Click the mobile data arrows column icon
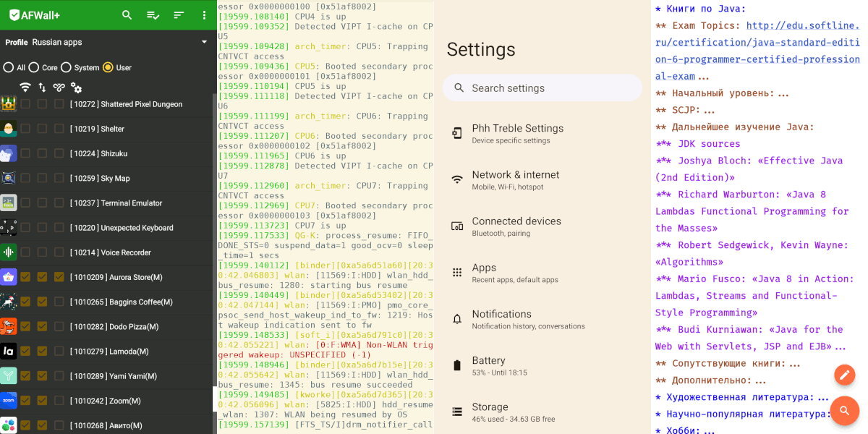 (x=42, y=88)
